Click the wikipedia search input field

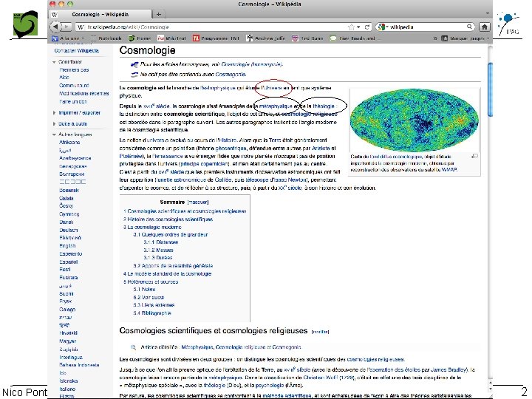point(426,27)
